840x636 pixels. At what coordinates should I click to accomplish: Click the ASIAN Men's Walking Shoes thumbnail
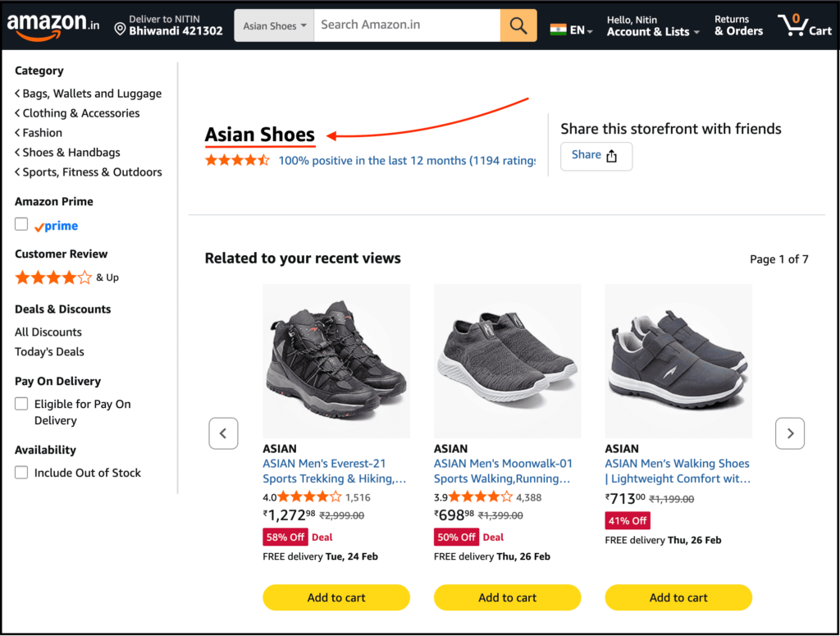(678, 361)
